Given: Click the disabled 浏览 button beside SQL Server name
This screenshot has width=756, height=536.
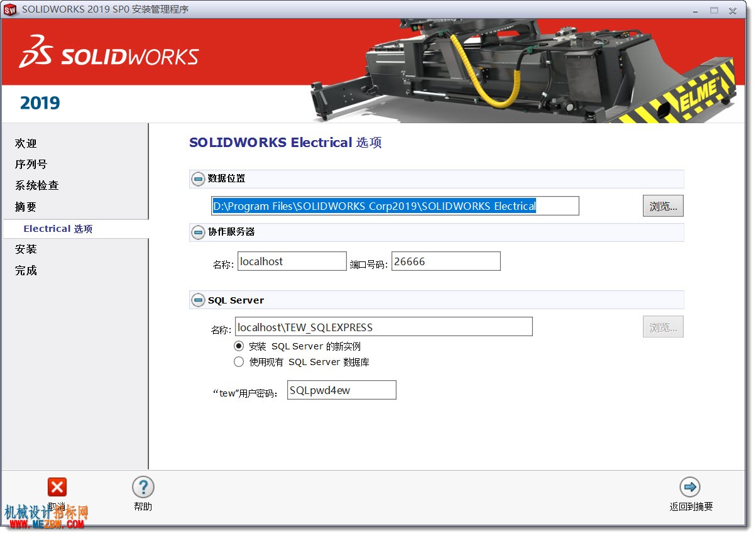Looking at the screenshot, I should 663,327.
